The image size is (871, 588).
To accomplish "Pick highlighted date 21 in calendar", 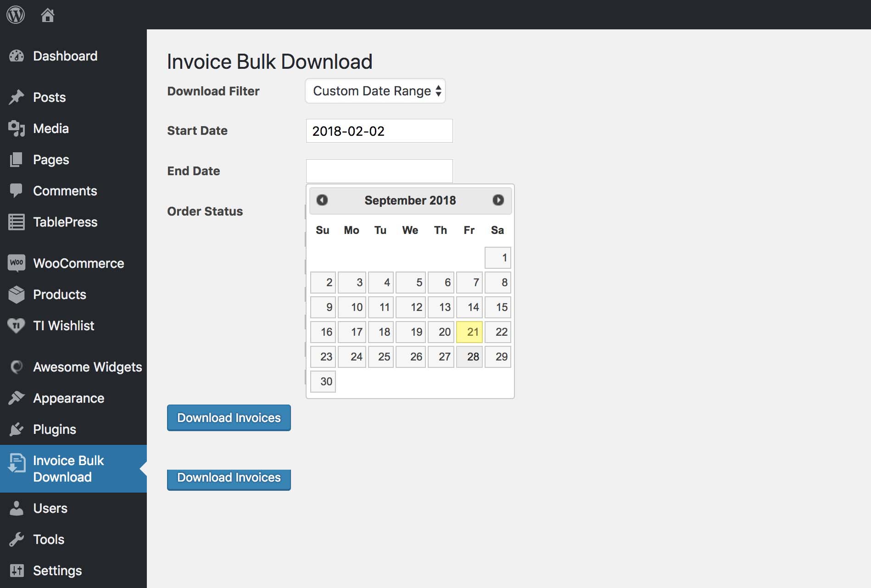I will (x=469, y=332).
